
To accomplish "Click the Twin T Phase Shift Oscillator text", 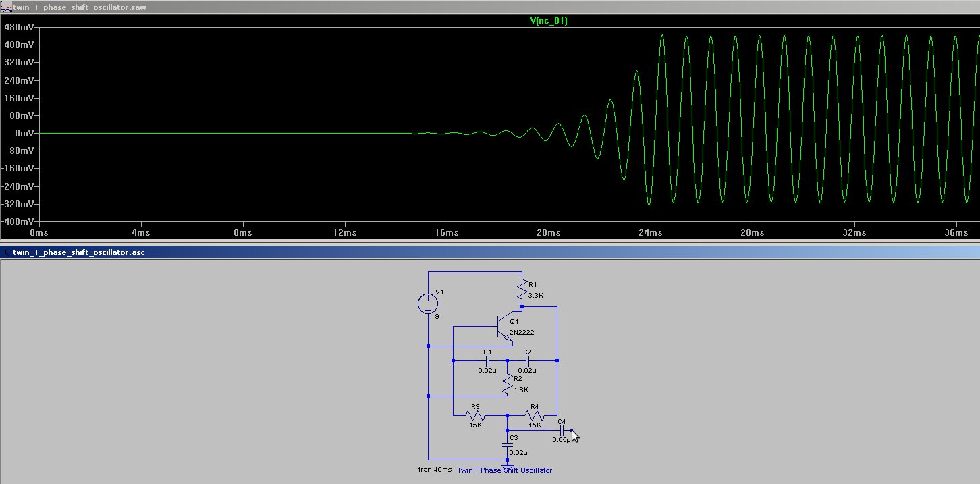I will (x=504, y=470).
